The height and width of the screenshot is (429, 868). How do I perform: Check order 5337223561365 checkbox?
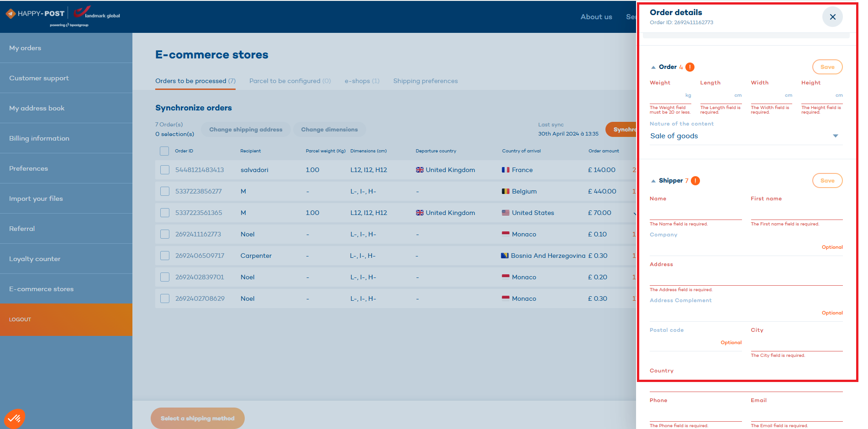[165, 213]
